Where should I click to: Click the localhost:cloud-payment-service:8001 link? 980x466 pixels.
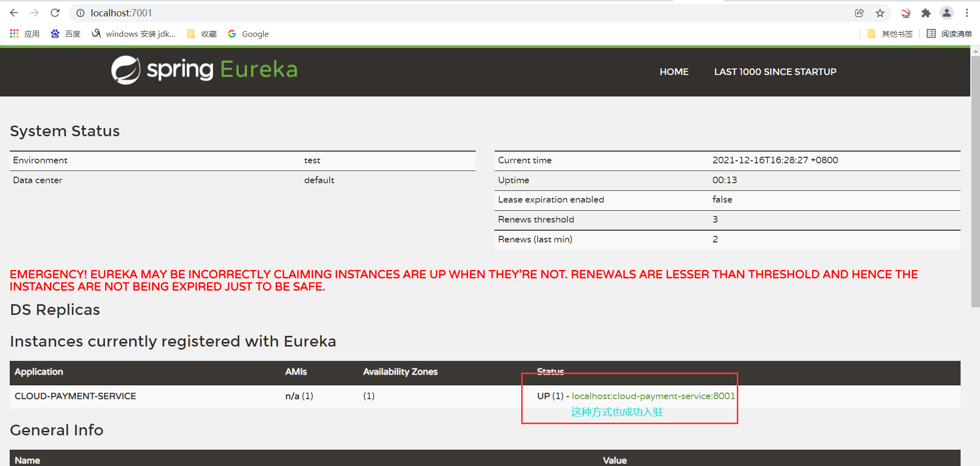pyautogui.click(x=653, y=396)
